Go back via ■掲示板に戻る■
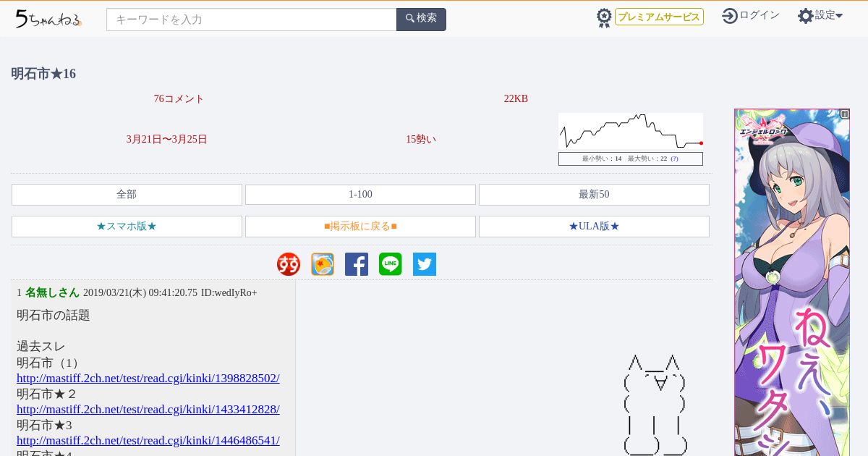Image resolution: width=868 pixels, height=456 pixels. pyautogui.click(x=360, y=227)
